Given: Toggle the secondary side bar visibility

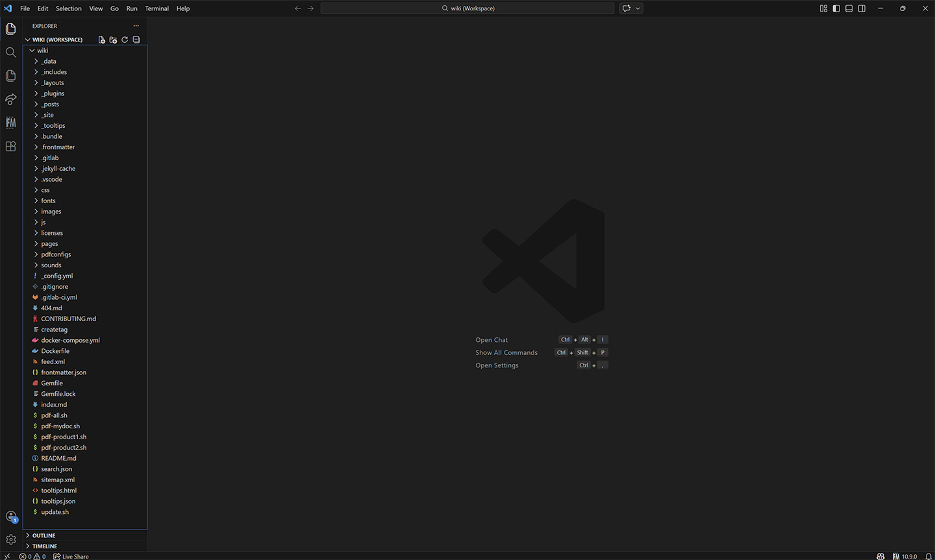Looking at the screenshot, I should coord(862,8).
